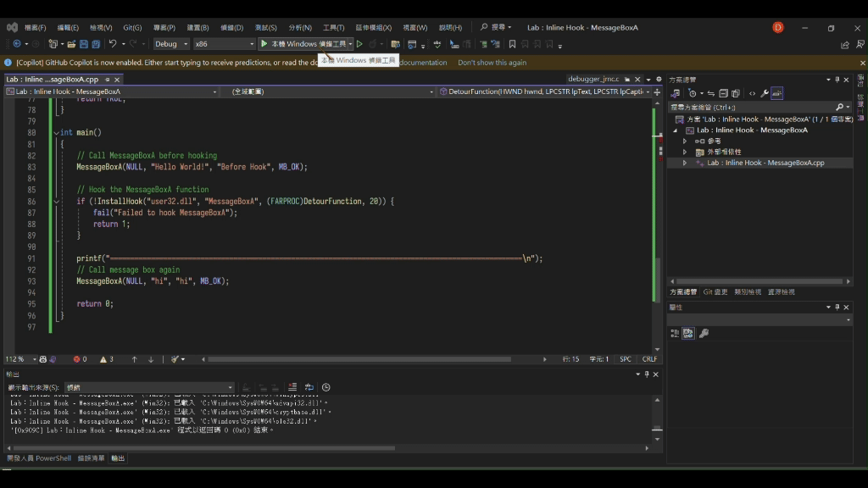868x488 pixels.
Task: Click the open file folder icon
Action: (x=71, y=44)
